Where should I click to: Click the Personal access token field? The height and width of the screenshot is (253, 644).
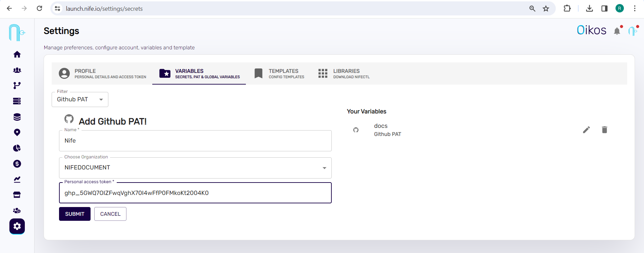(x=195, y=193)
